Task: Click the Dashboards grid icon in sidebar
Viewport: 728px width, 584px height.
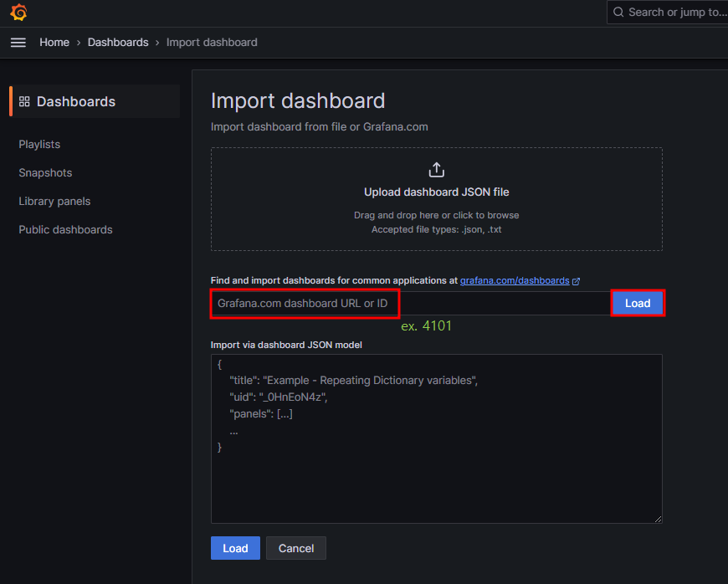Action: (24, 101)
